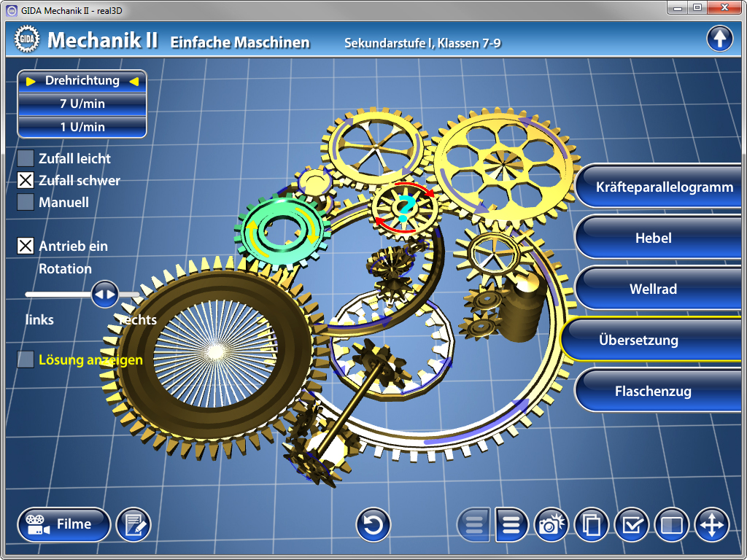Open the Filme button
The height and width of the screenshot is (560, 747).
(64, 524)
